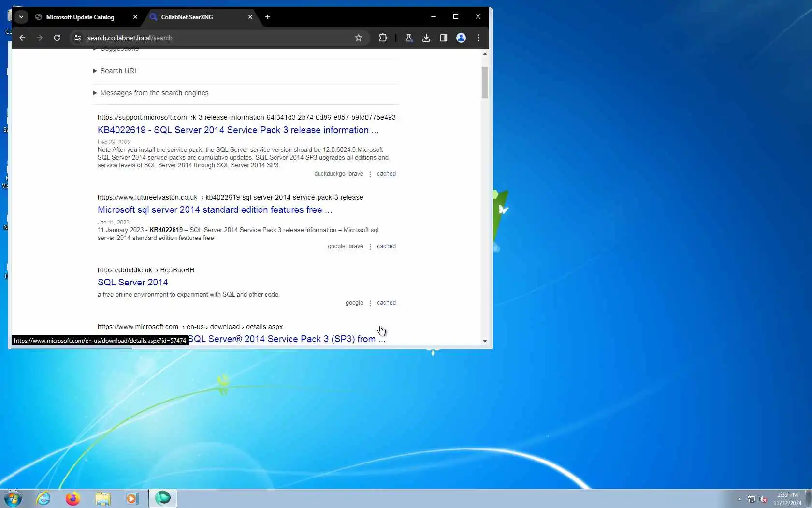This screenshot has height=508, width=812.
Task: Show the browser downloads
Action: tap(426, 38)
